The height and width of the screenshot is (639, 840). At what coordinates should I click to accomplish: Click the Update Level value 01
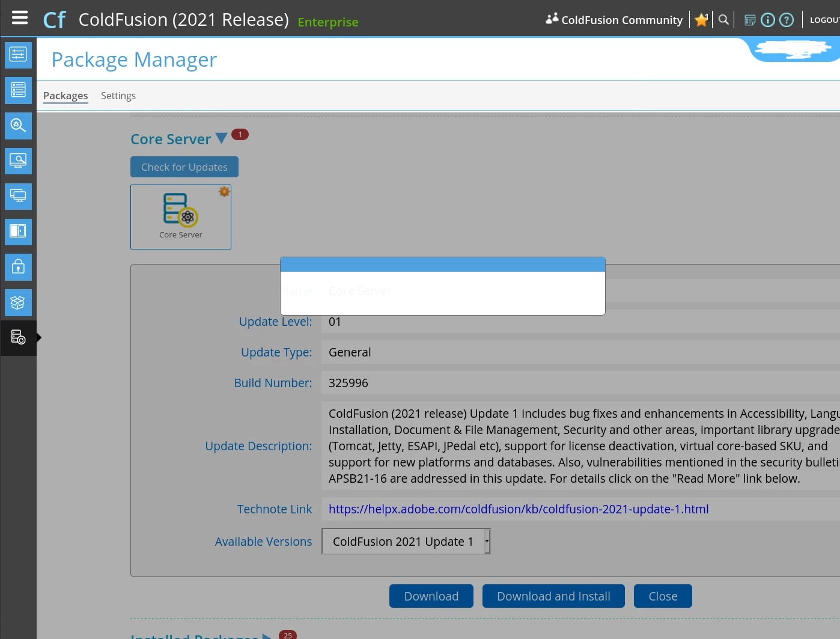335,322
